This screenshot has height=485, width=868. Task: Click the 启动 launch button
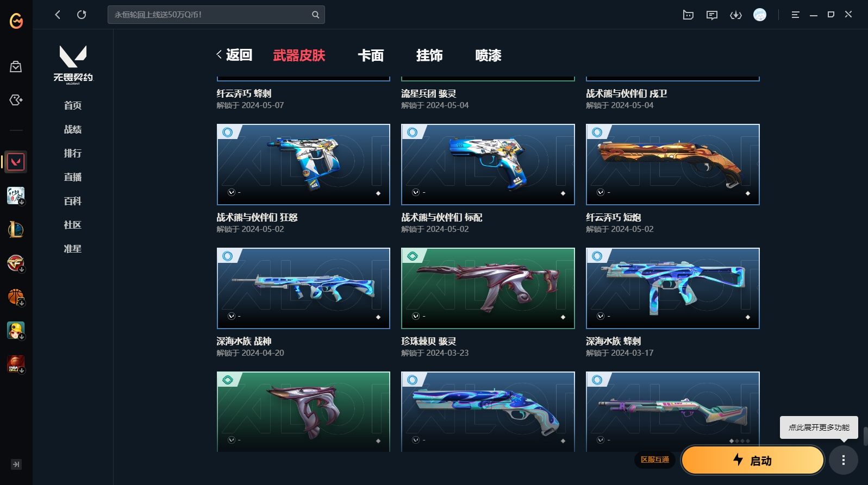point(753,461)
